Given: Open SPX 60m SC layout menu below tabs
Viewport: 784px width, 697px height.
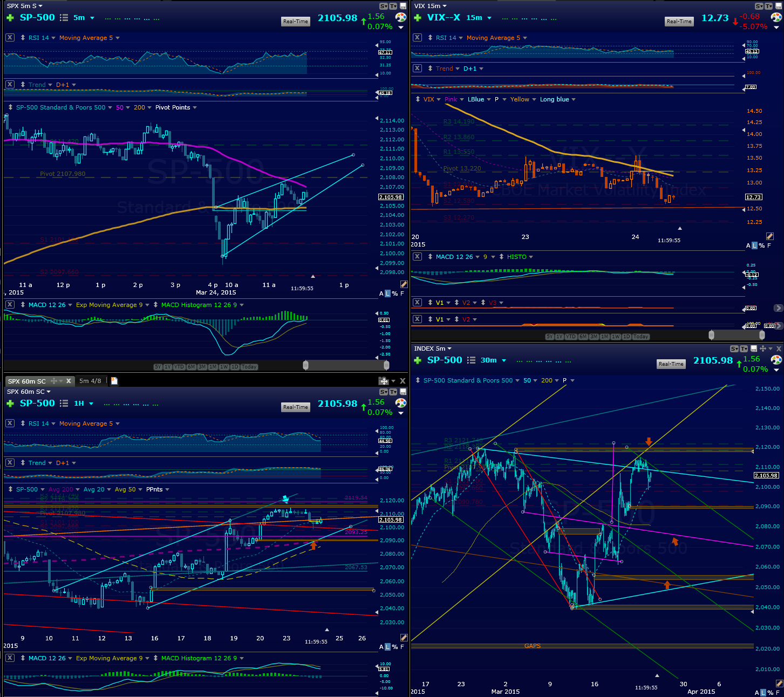Looking at the screenshot, I should (x=29, y=392).
